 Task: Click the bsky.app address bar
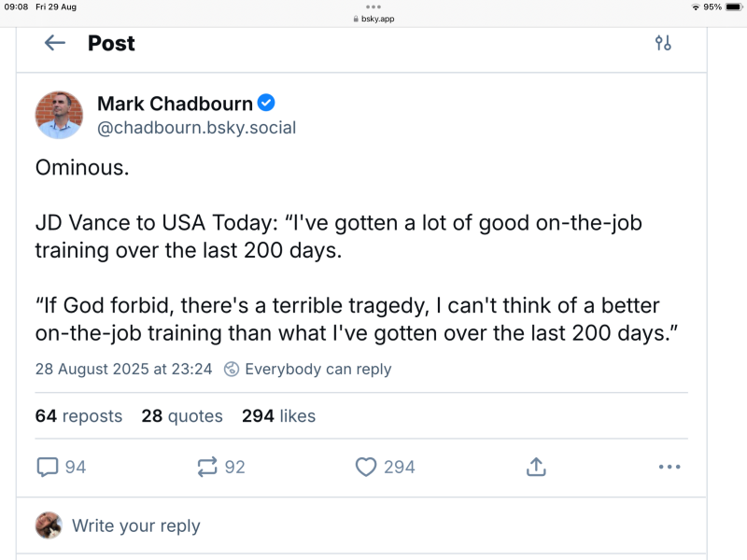point(373,17)
